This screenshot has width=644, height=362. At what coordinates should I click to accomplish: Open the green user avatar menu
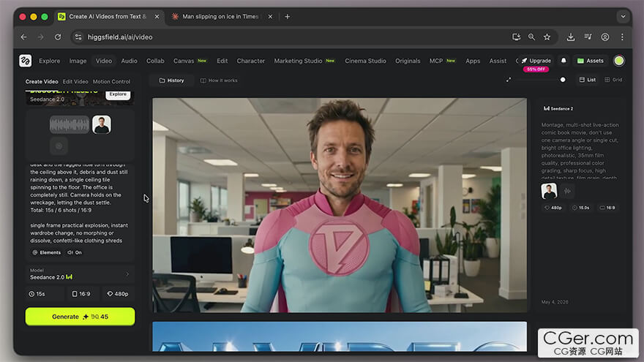pos(619,61)
